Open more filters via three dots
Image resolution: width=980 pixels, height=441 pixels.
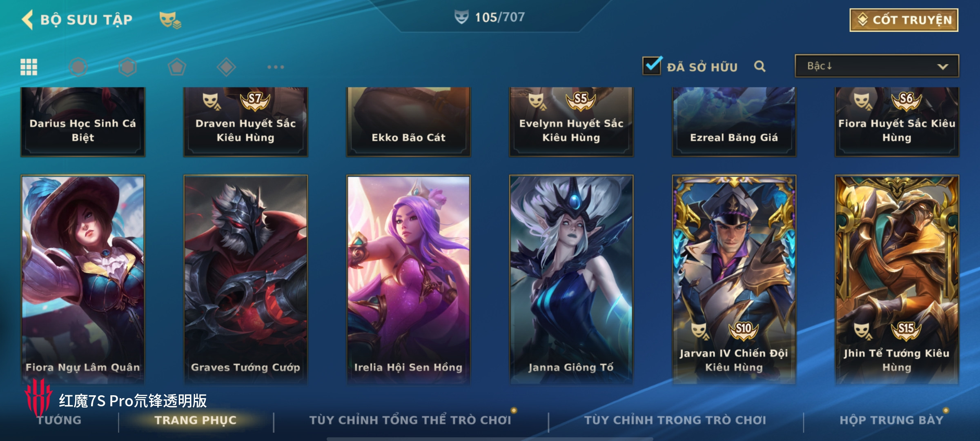pyautogui.click(x=276, y=67)
